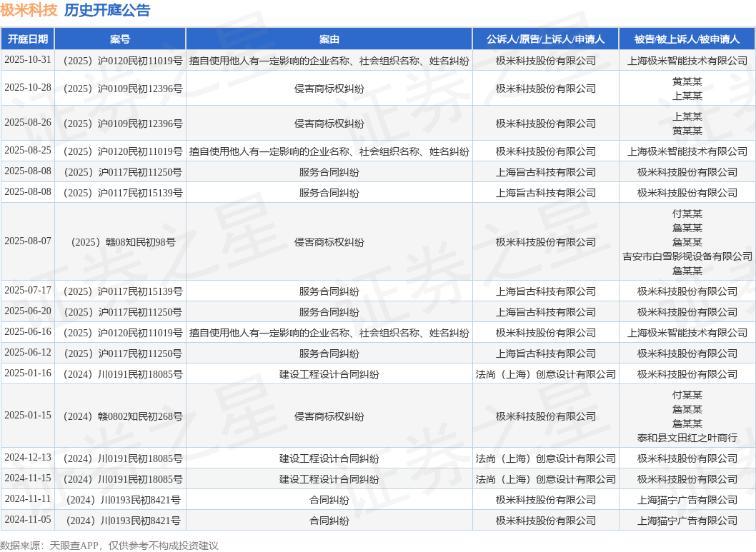Click the 数据来源 footer note

[109, 546]
